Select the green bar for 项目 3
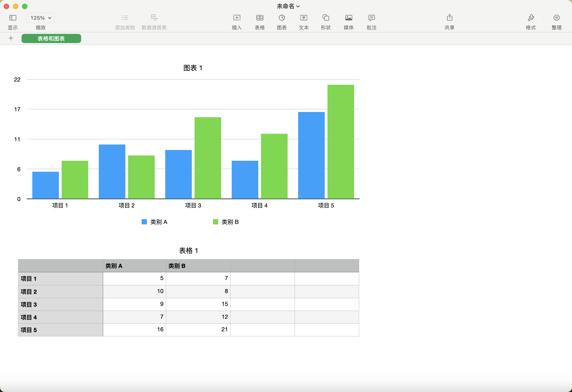Viewport: 572px width, 392px height. point(208,158)
